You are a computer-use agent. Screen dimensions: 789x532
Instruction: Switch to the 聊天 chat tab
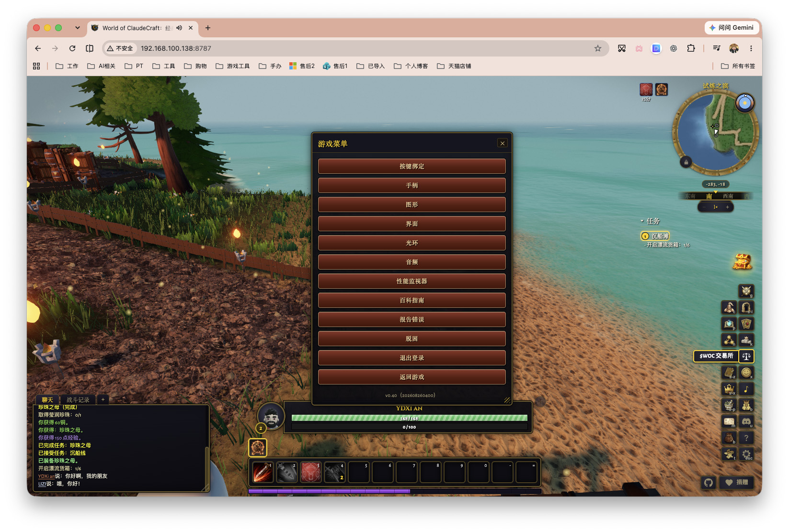pyautogui.click(x=47, y=400)
